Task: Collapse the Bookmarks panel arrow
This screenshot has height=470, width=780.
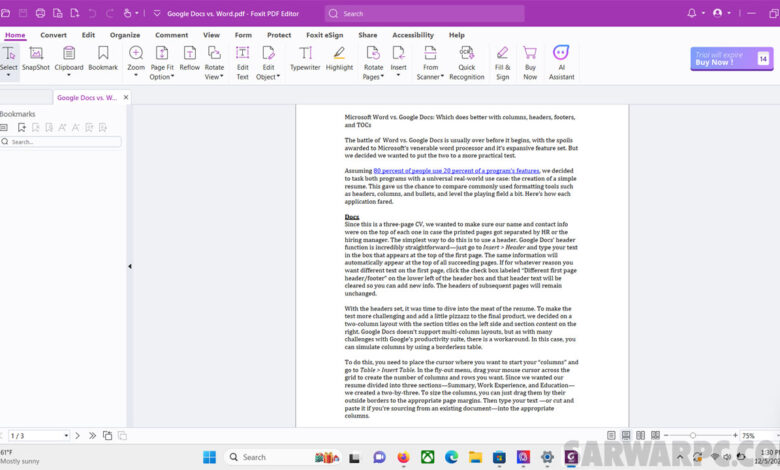Action: coord(130,266)
